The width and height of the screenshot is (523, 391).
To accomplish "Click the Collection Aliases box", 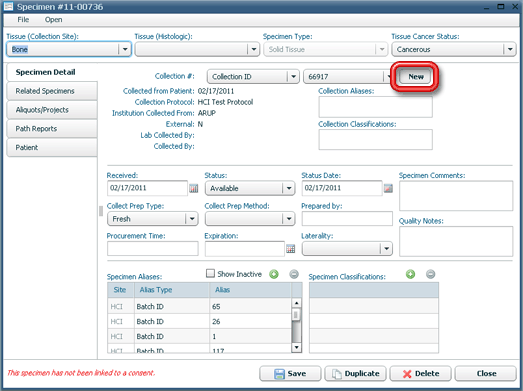I will click(376, 107).
